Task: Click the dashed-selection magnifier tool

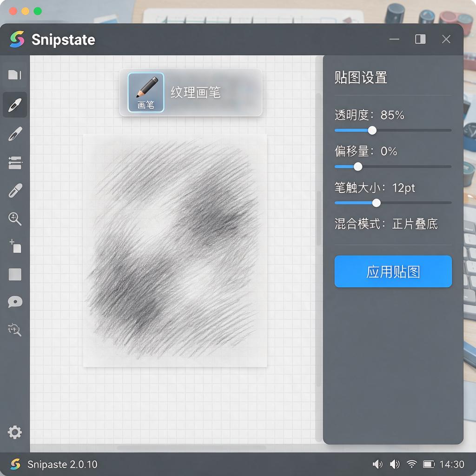Action: (x=14, y=330)
